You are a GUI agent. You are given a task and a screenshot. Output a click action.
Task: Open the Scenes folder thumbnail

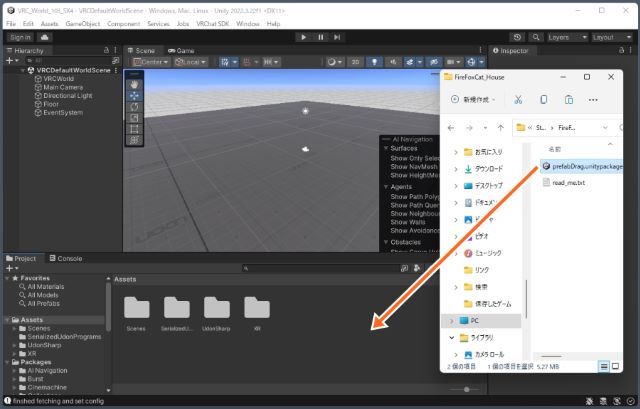[x=136, y=308]
